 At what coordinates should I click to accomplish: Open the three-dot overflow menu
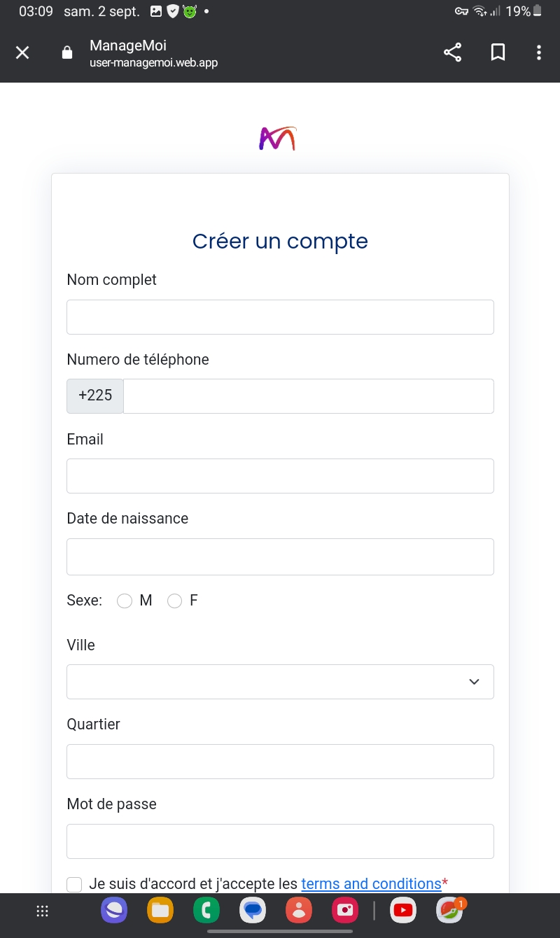[538, 52]
